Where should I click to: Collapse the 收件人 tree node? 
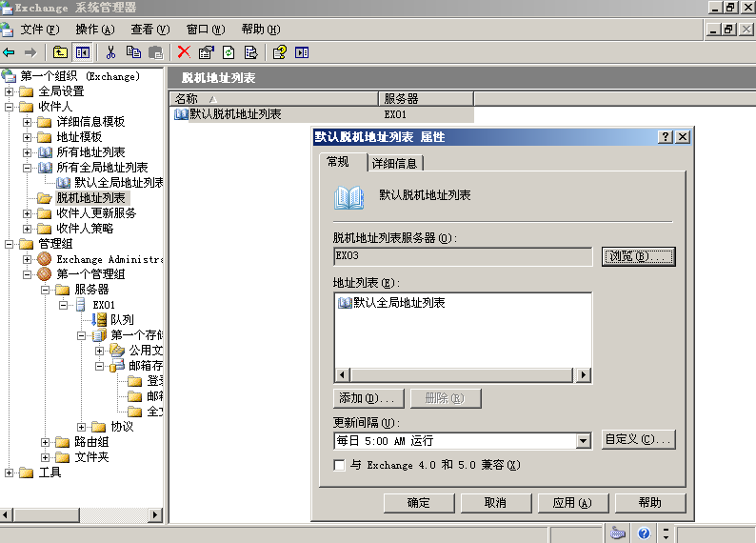tap(9, 107)
